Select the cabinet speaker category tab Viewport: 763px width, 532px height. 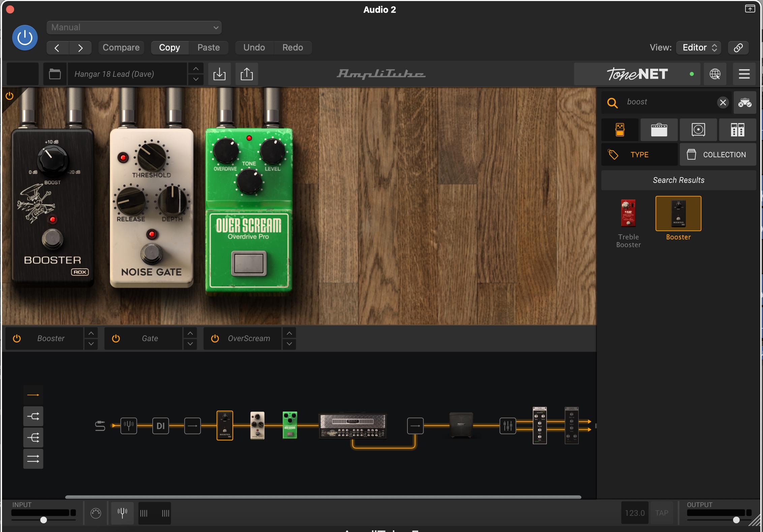pyautogui.click(x=698, y=130)
